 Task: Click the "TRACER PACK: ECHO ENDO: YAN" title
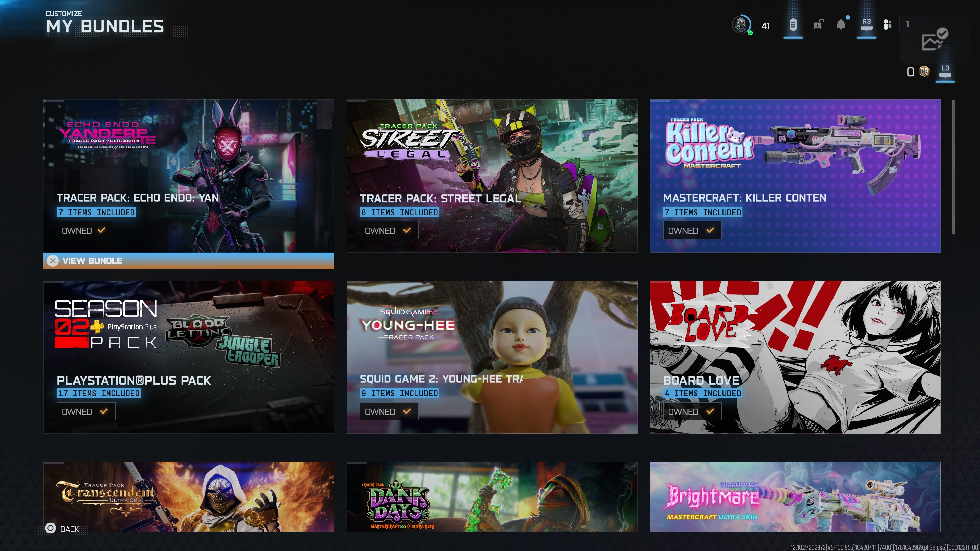(138, 198)
